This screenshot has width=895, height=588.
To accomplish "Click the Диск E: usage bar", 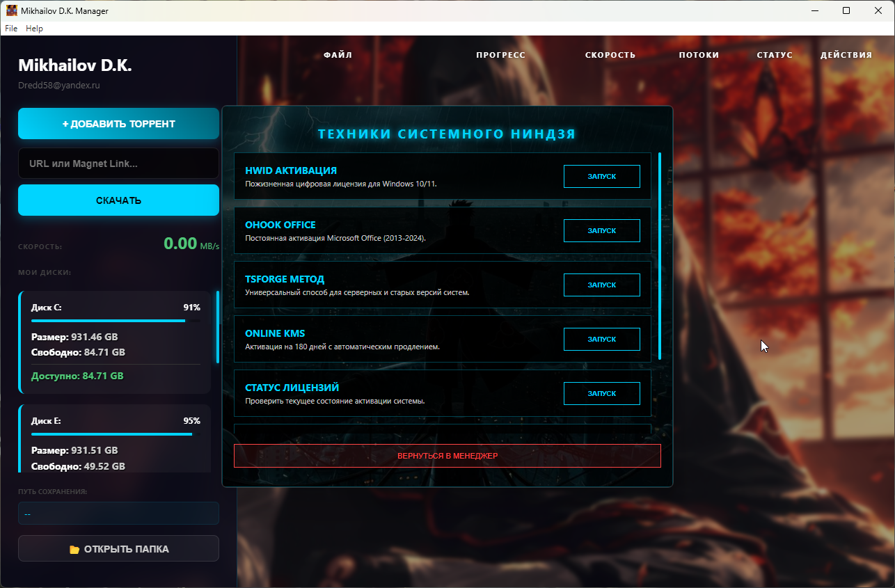I will pyautogui.click(x=116, y=434).
